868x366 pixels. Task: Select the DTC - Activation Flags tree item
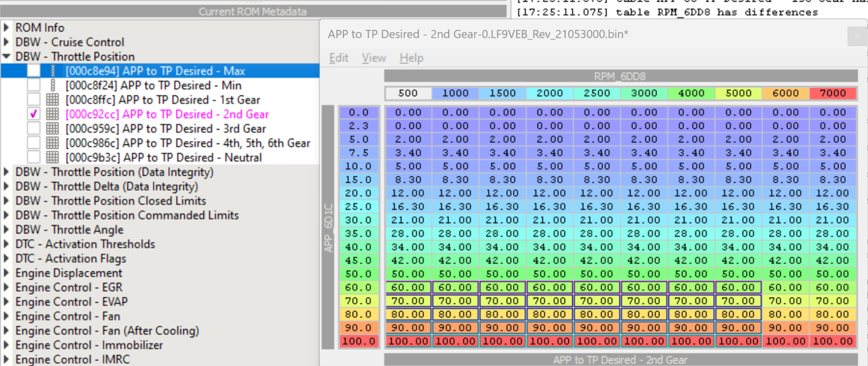coord(71,258)
